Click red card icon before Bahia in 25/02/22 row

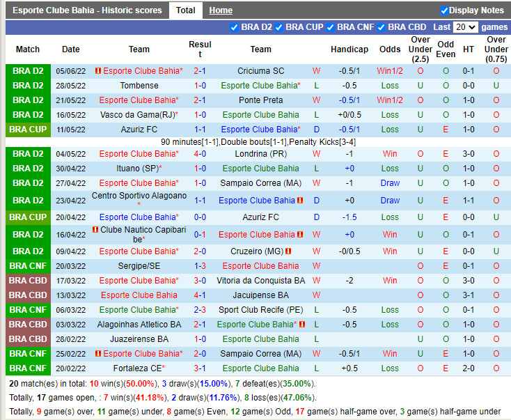(98, 354)
